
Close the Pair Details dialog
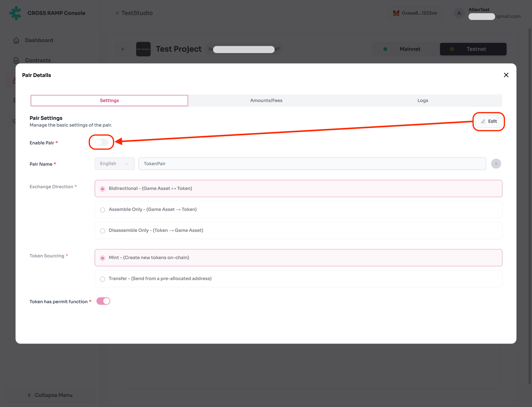click(x=506, y=75)
